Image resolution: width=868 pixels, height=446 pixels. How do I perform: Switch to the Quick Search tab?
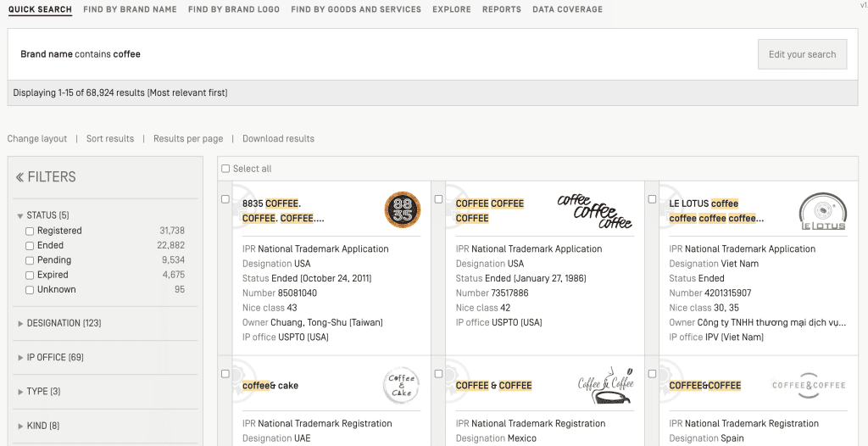[x=40, y=9]
